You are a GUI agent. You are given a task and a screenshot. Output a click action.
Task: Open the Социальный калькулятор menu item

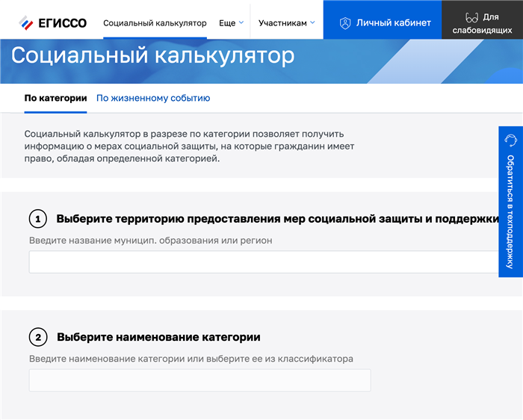point(155,23)
